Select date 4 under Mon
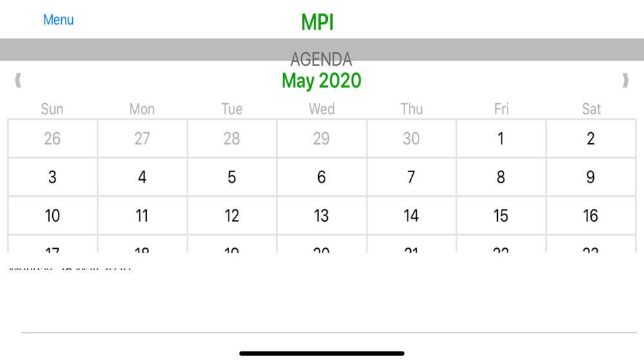Image resolution: width=644 pixels, height=363 pixels. click(142, 177)
